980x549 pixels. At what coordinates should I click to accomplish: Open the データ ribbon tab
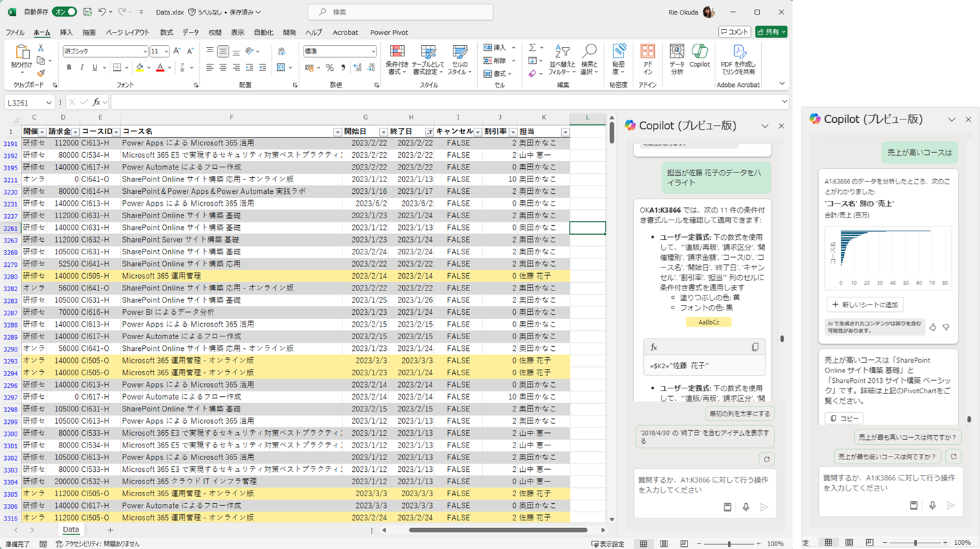point(190,33)
